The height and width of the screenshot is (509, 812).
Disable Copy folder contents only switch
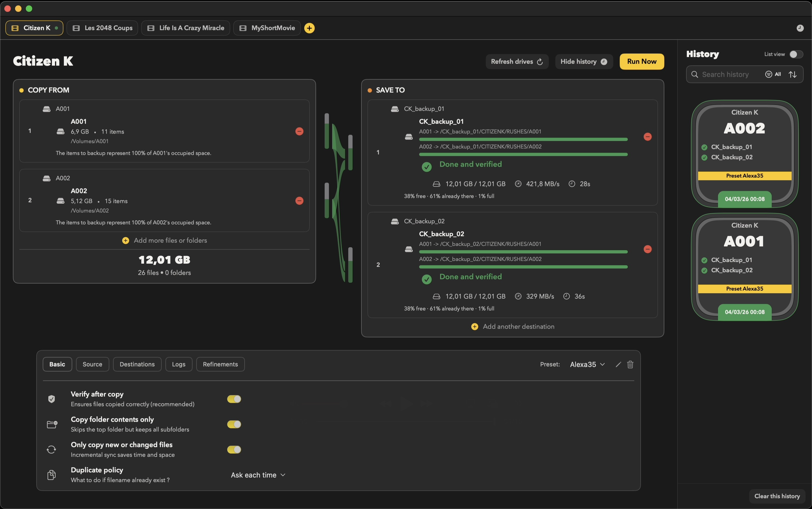[x=234, y=424]
